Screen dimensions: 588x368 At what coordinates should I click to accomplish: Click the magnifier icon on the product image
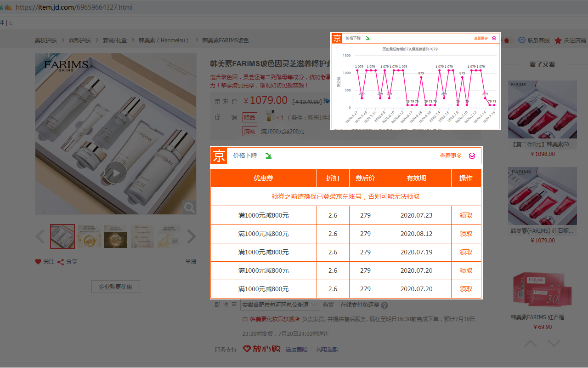tap(189, 207)
